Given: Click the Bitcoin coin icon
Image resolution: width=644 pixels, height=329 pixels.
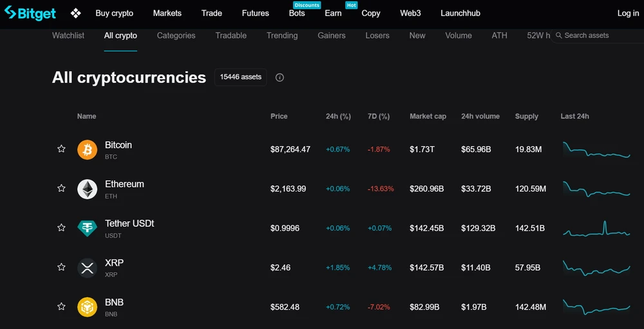Looking at the screenshot, I should pos(87,150).
